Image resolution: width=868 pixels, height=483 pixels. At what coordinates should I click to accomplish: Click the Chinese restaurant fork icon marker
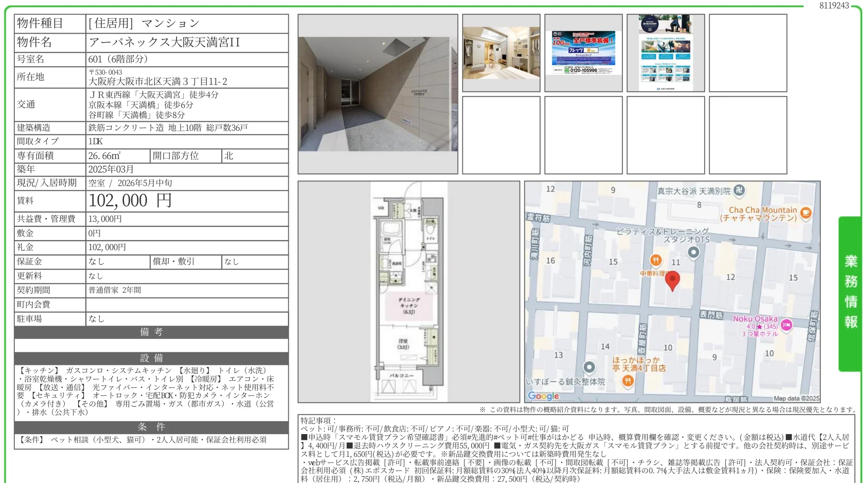(655, 260)
